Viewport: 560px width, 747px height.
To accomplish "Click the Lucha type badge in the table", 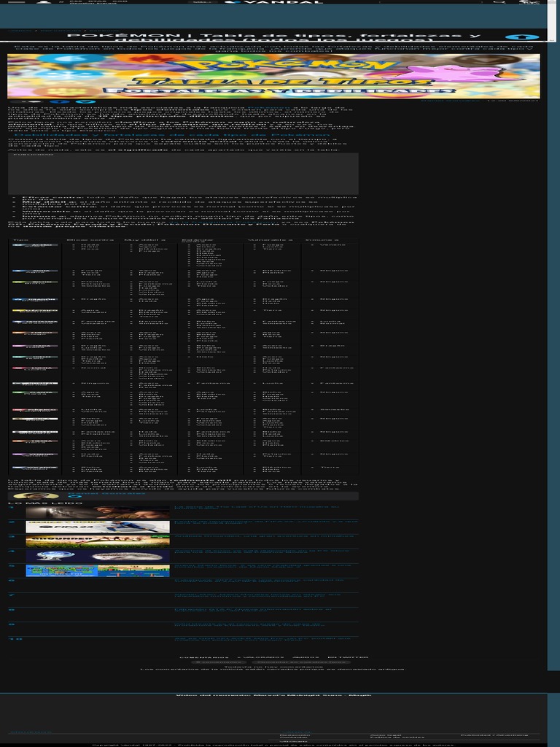I will (x=35, y=368).
